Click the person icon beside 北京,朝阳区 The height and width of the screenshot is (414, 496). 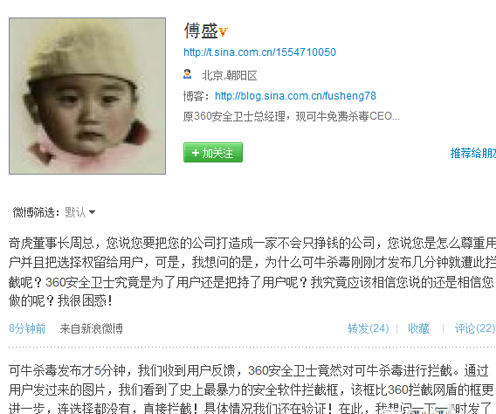187,74
